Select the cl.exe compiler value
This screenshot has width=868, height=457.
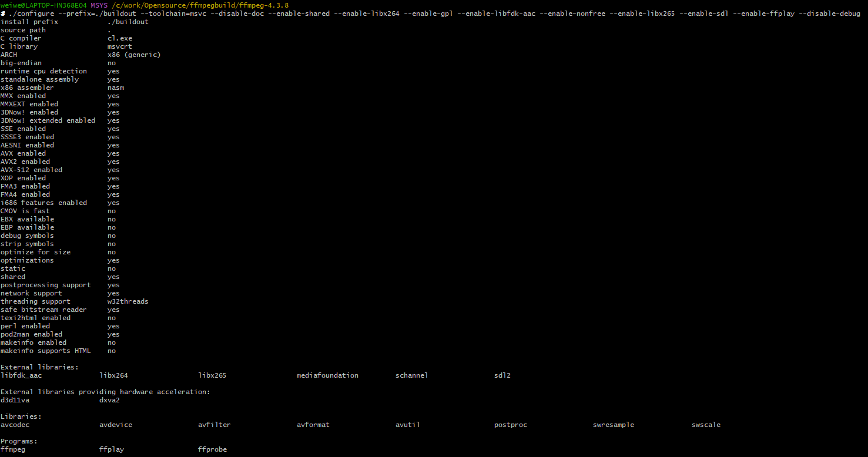tap(120, 38)
